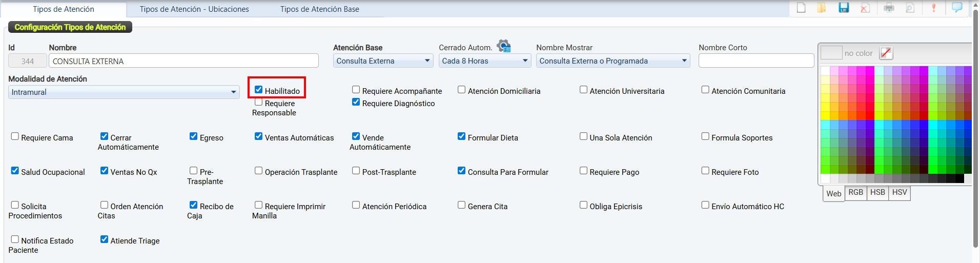Click gear icon next to Cerrado Autom.
980x263 pixels.
click(504, 46)
